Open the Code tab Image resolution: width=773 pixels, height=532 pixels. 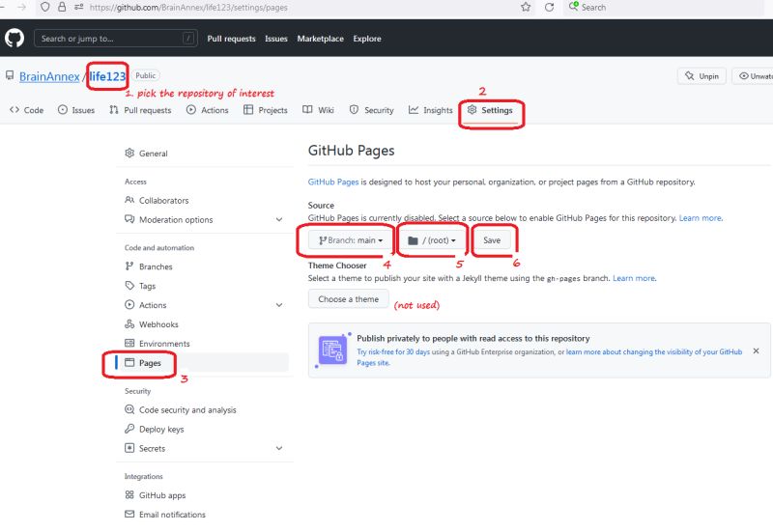[x=27, y=110]
